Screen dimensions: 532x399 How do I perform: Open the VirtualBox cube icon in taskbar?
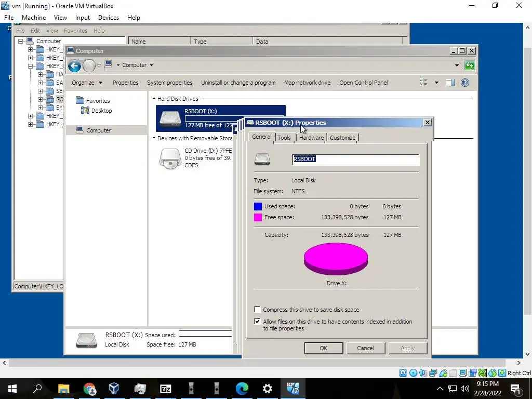[x=114, y=389]
